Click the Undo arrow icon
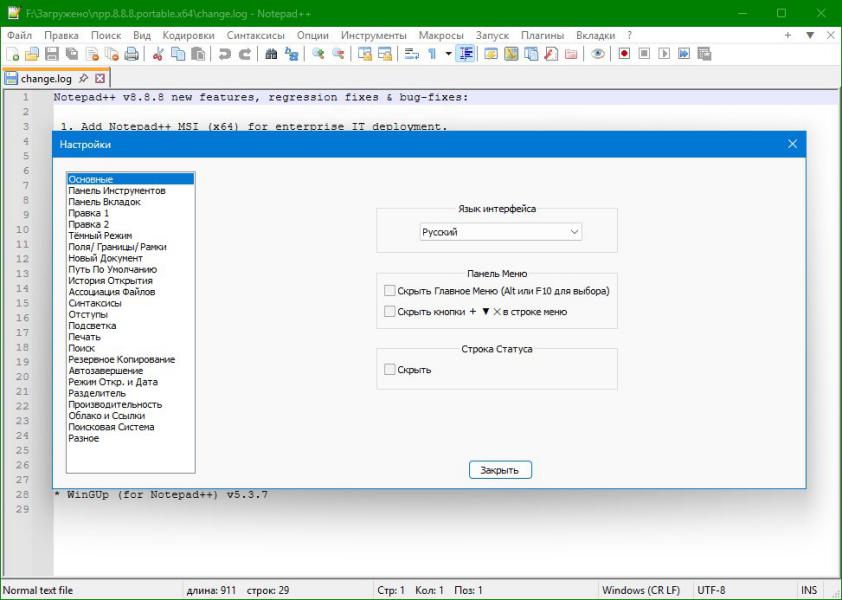This screenshot has width=842, height=600. (225, 54)
